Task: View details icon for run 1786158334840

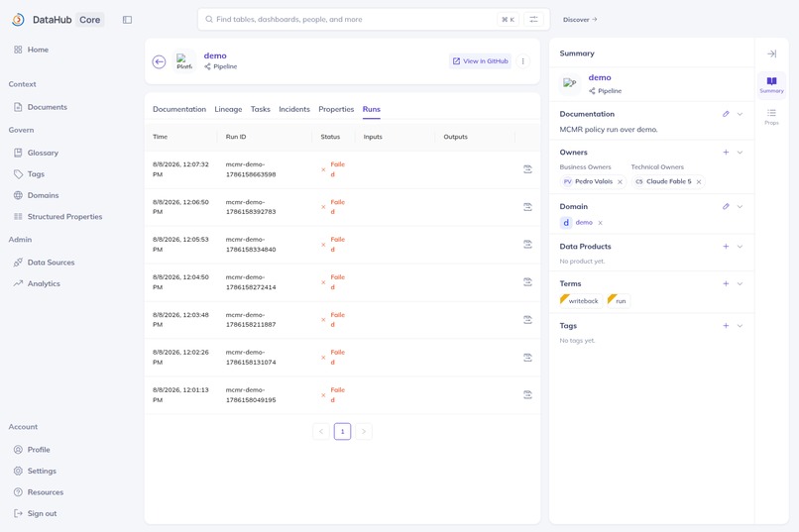Action: [527, 244]
